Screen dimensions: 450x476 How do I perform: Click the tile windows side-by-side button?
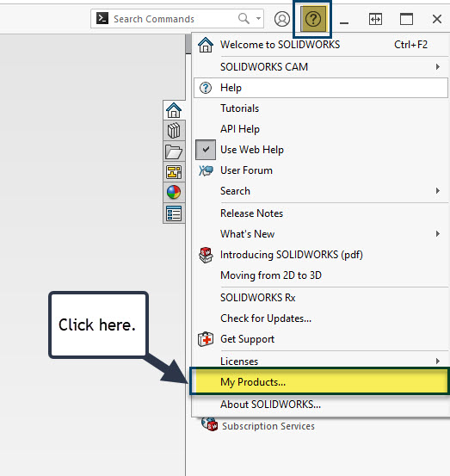tap(375, 19)
